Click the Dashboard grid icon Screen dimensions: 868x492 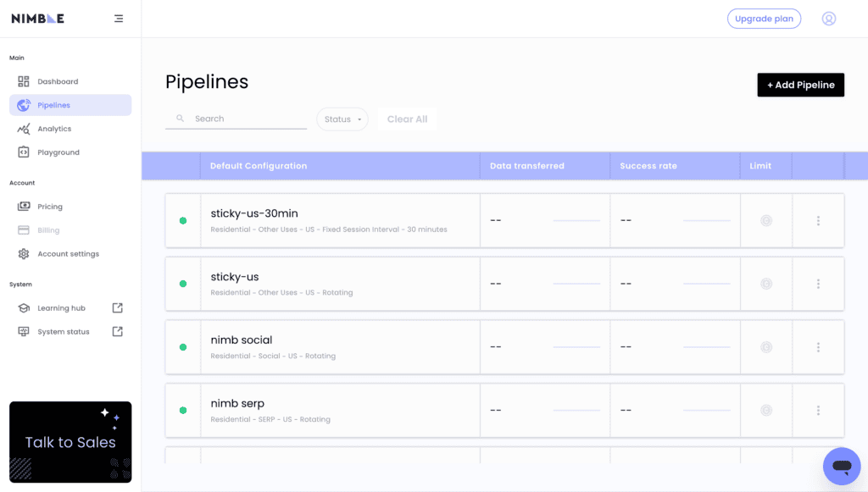pyautogui.click(x=23, y=81)
